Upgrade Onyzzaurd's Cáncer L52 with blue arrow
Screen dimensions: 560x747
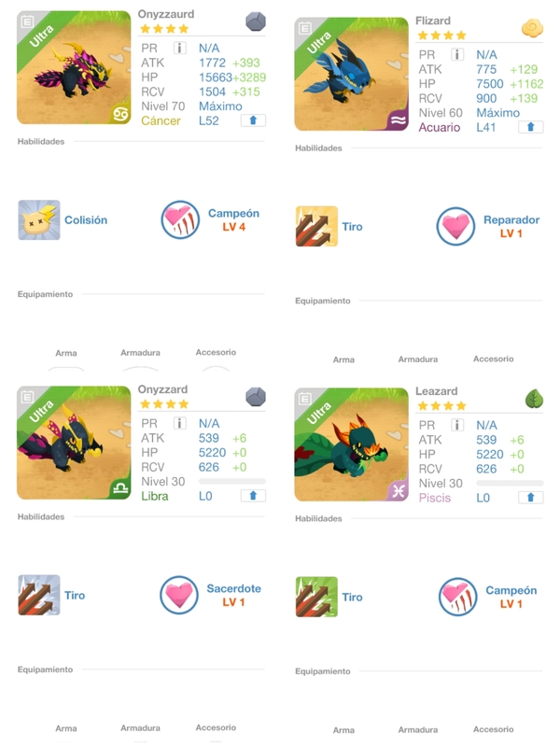(x=253, y=120)
